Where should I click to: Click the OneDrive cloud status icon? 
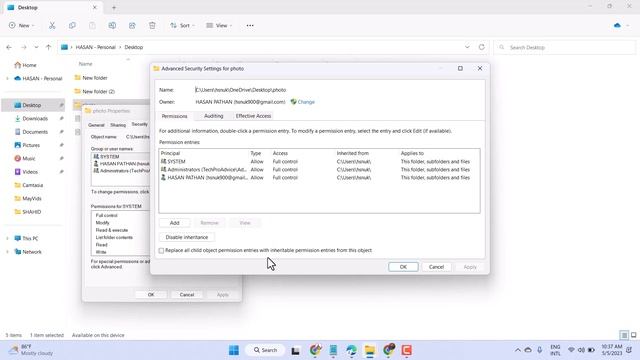(617, 25)
